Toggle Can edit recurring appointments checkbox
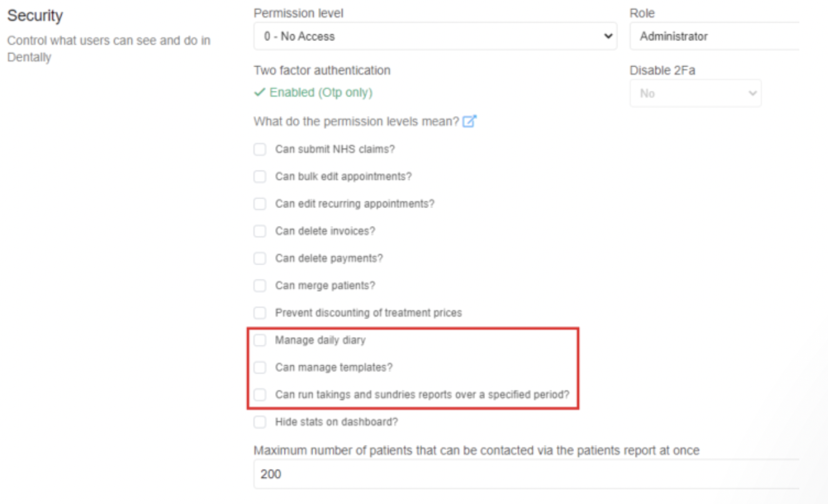This screenshot has width=828, height=504. coord(260,204)
